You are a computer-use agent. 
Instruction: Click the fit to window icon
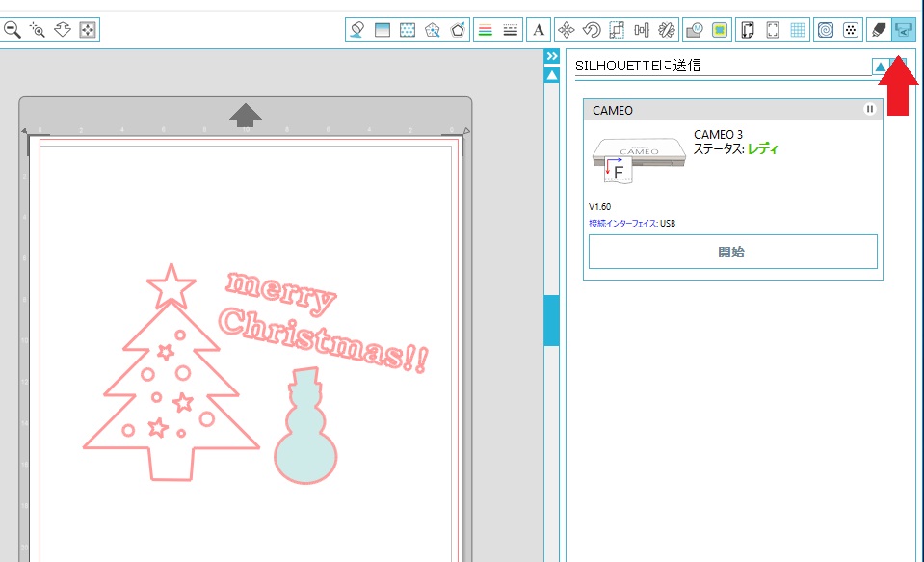click(88, 30)
